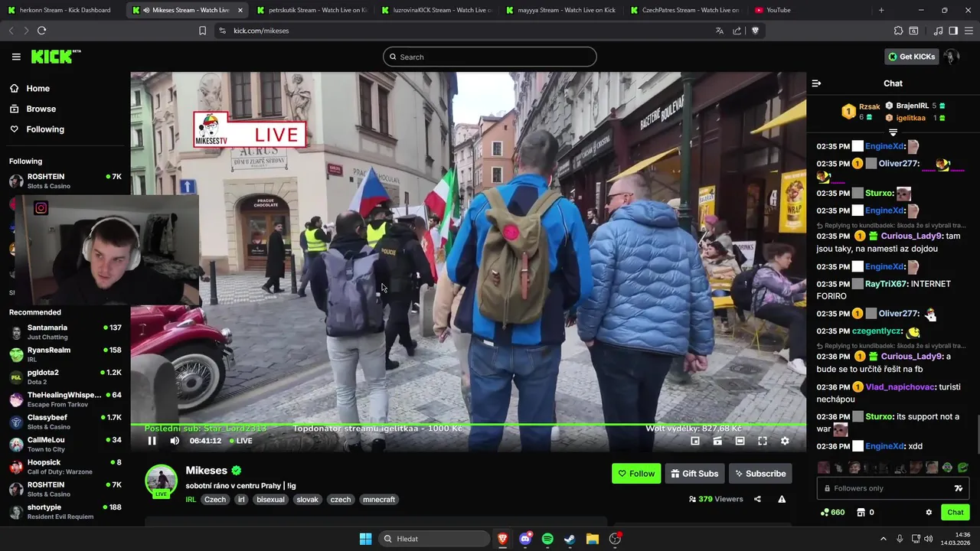The image size is (980, 551).
Task: Enable mini player mode
Action: (695, 441)
